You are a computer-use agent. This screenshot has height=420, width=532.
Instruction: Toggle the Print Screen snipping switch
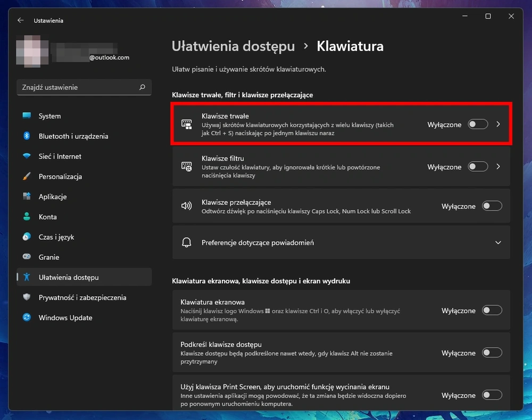tap(492, 395)
